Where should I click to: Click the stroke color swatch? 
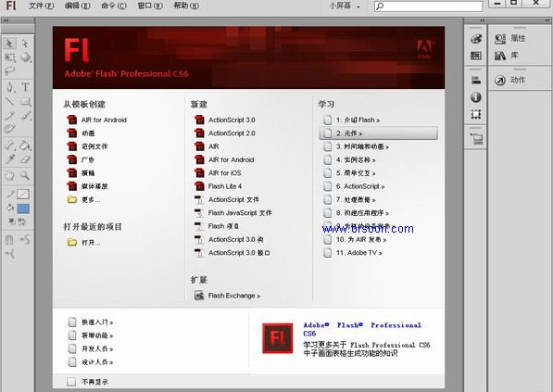[x=23, y=194]
